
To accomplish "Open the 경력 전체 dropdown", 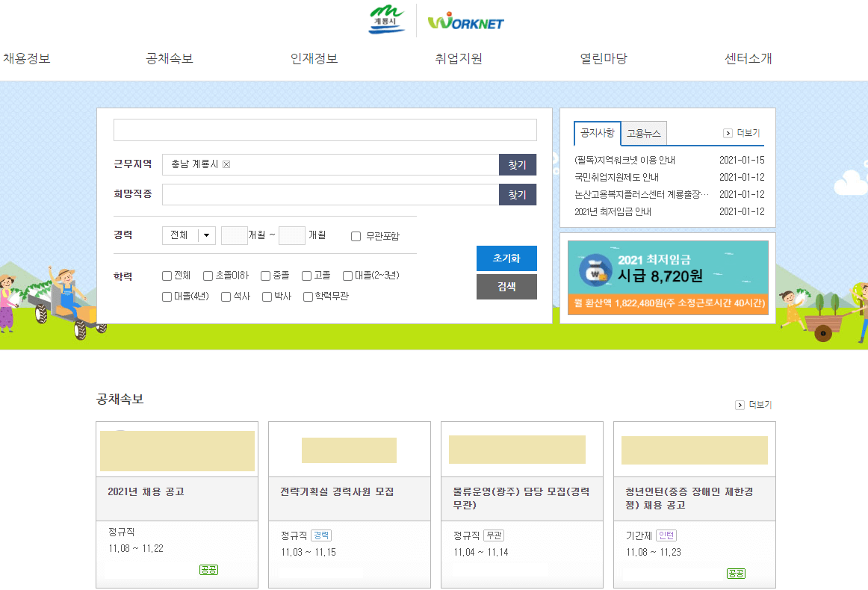I will 188,235.
